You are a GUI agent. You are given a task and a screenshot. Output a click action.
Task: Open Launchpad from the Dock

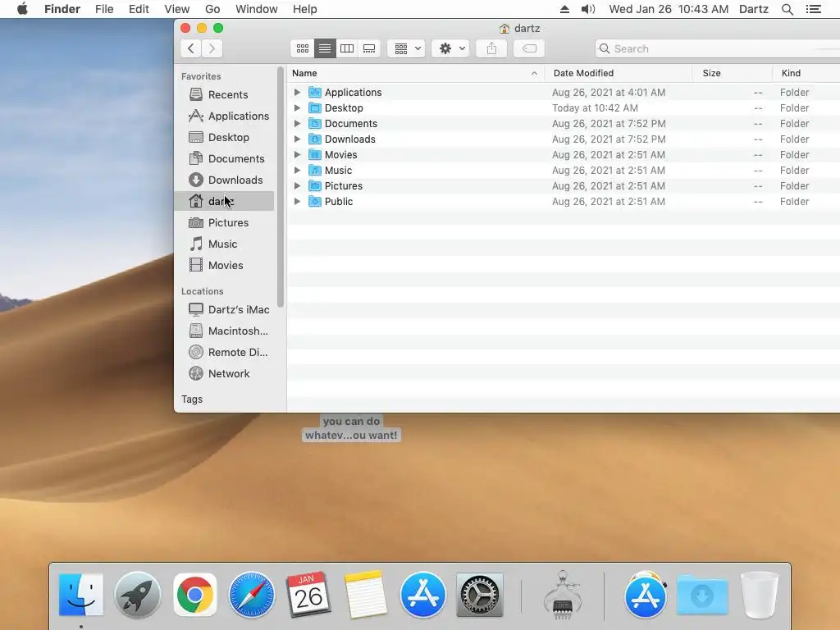tap(138, 596)
